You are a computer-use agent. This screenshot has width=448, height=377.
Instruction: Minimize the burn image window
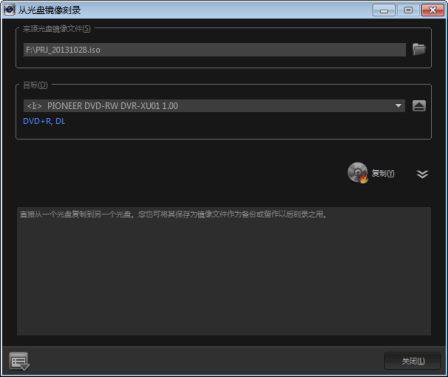(x=384, y=10)
